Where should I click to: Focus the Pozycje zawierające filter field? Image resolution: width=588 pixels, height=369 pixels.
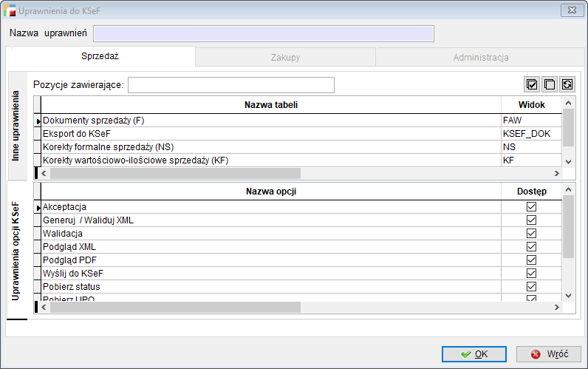(x=230, y=85)
